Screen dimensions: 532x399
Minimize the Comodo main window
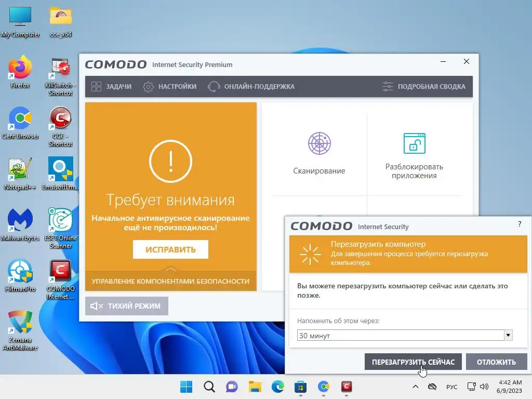coord(443,61)
